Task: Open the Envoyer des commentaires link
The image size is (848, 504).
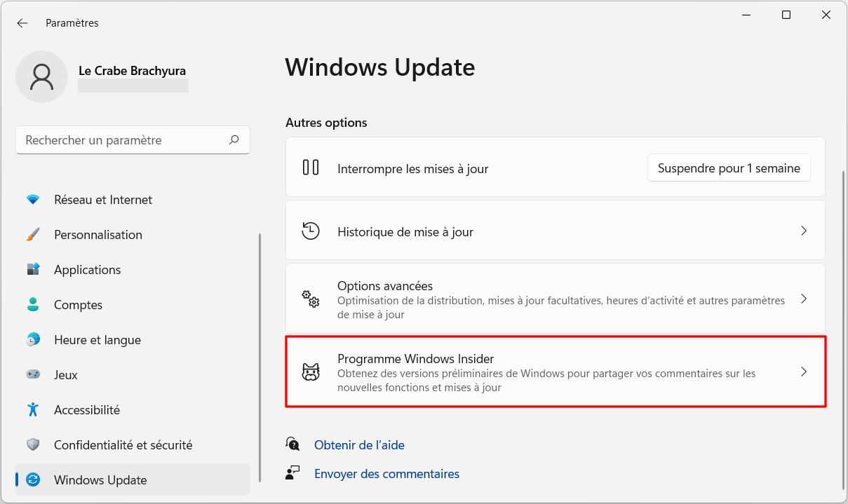Action: click(386, 474)
